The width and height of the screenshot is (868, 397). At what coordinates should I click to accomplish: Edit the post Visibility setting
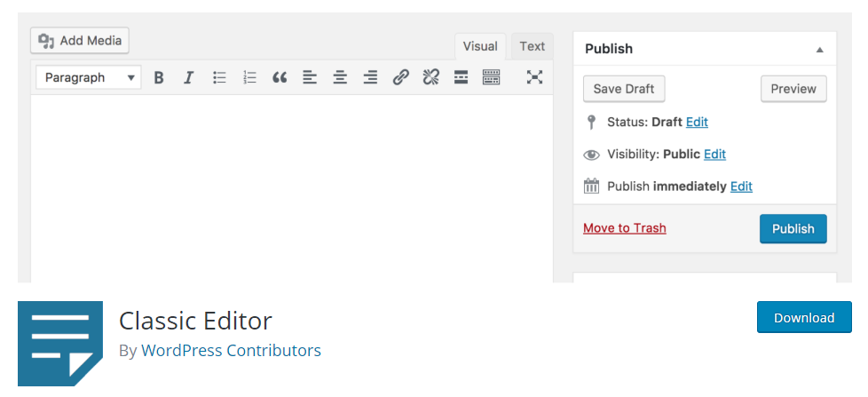[714, 155]
